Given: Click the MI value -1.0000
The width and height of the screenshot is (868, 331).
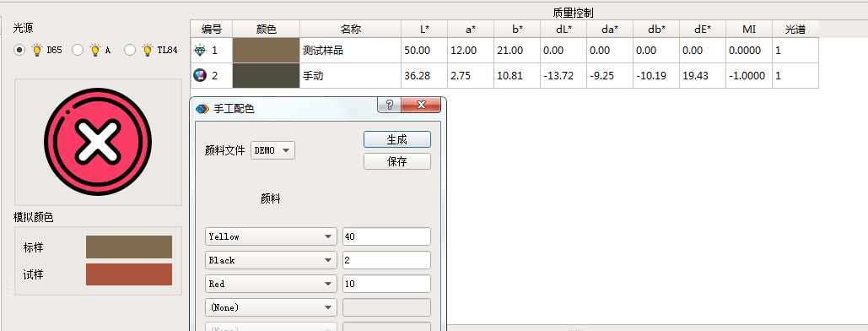Looking at the screenshot, I should tap(750, 76).
